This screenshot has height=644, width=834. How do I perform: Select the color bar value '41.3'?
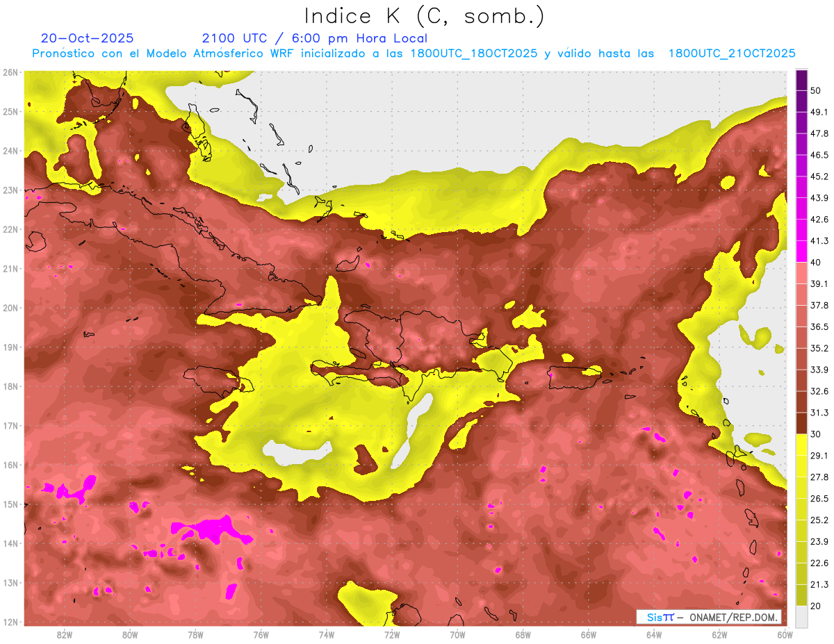[819, 242]
